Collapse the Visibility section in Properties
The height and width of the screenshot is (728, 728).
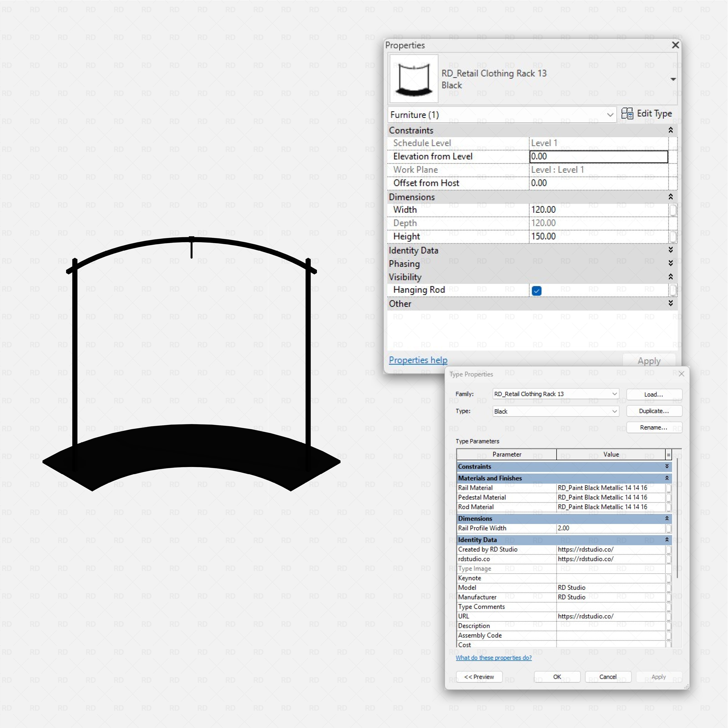point(671,277)
